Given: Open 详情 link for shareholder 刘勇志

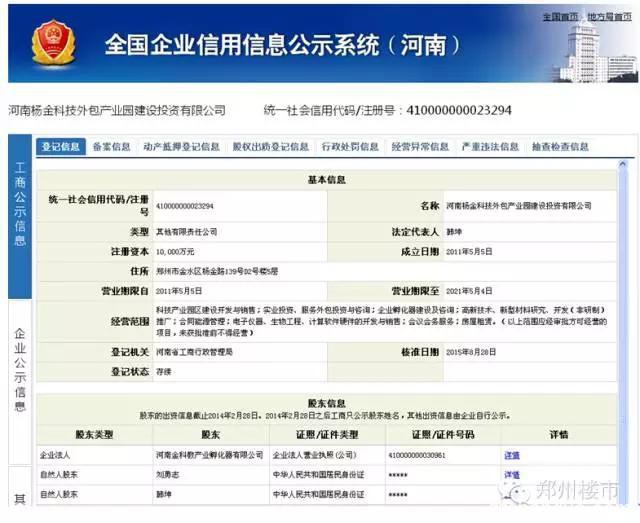Looking at the screenshot, I should 512,474.
